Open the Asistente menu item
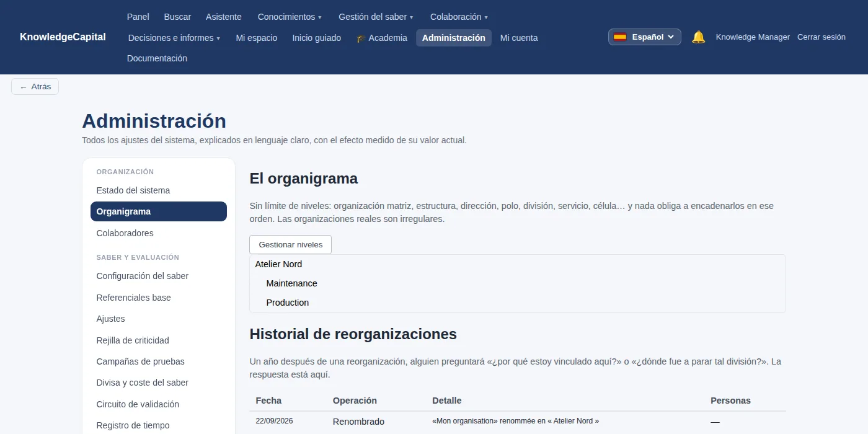The image size is (868, 434). pos(224,17)
